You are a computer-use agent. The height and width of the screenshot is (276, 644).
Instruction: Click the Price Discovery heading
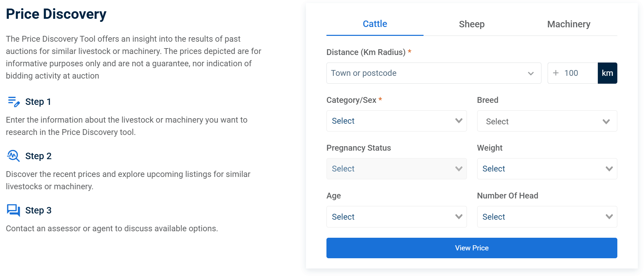[x=56, y=14]
